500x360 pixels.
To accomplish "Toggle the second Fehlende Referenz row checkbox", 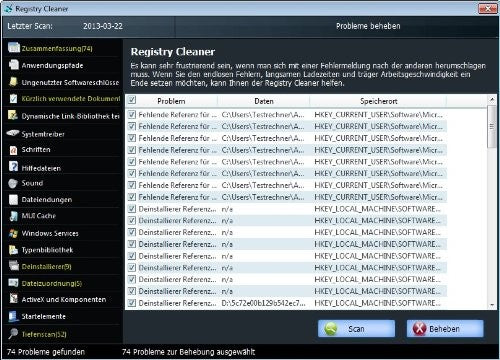I will [132, 126].
